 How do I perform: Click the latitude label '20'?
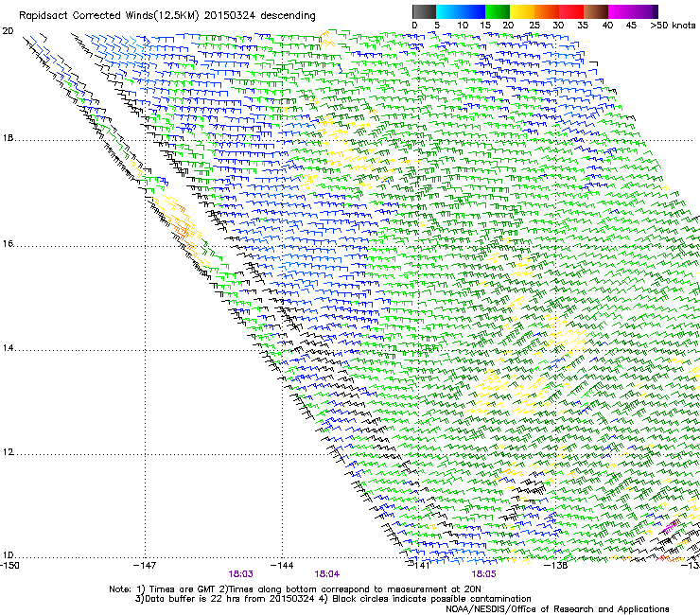8,31
